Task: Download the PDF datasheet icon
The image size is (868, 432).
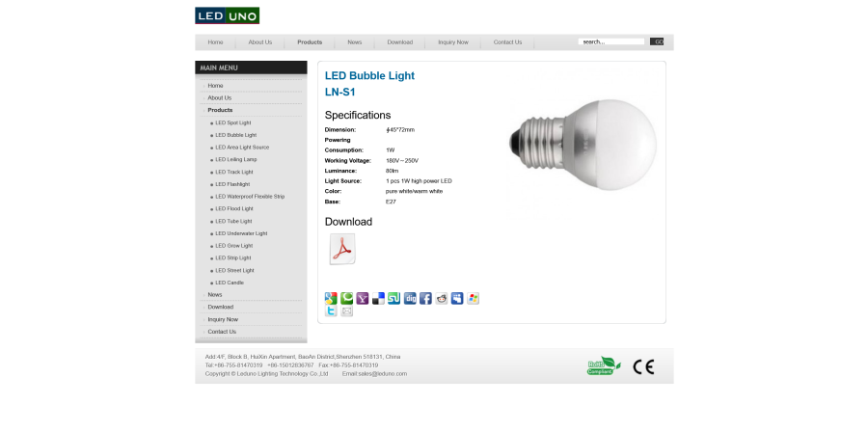Action: pyautogui.click(x=342, y=249)
